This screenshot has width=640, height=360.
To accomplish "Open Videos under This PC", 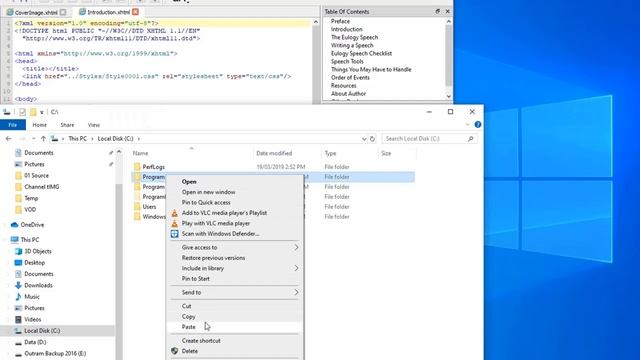I will (x=33, y=320).
